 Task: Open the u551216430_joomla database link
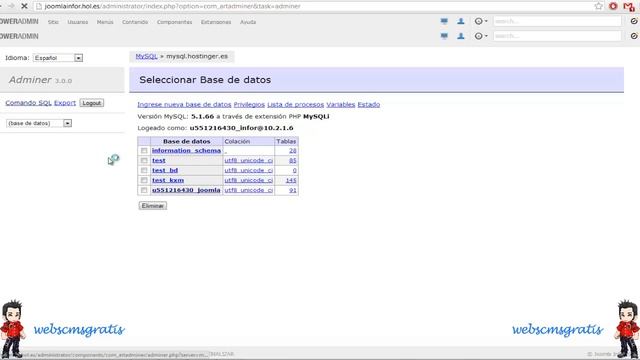186,190
